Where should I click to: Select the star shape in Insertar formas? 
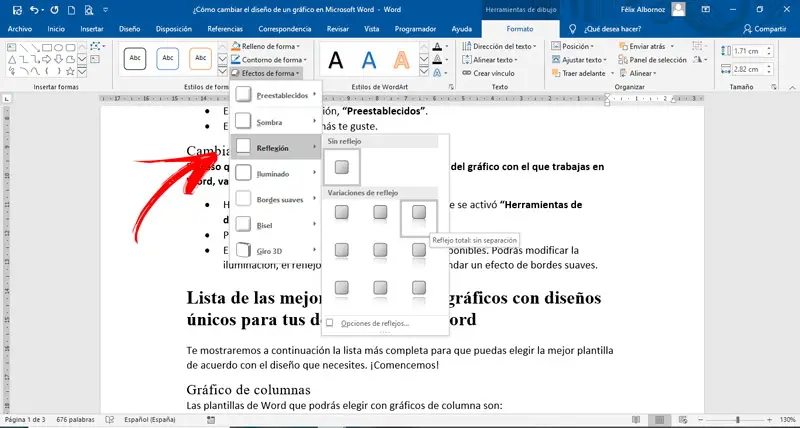point(70,72)
